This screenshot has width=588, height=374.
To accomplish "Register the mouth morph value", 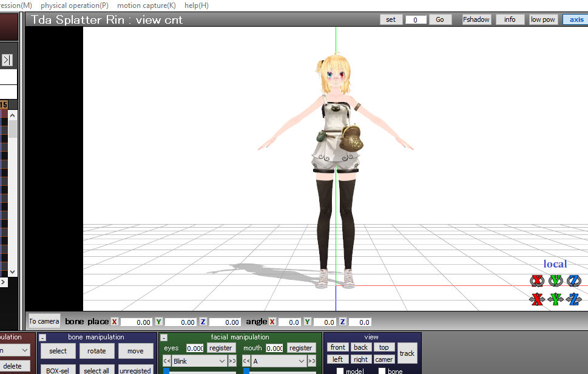I will point(300,348).
